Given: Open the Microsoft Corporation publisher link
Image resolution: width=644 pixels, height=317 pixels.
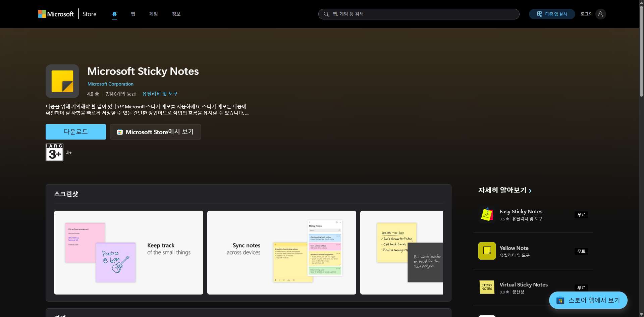Looking at the screenshot, I should [110, 84].
